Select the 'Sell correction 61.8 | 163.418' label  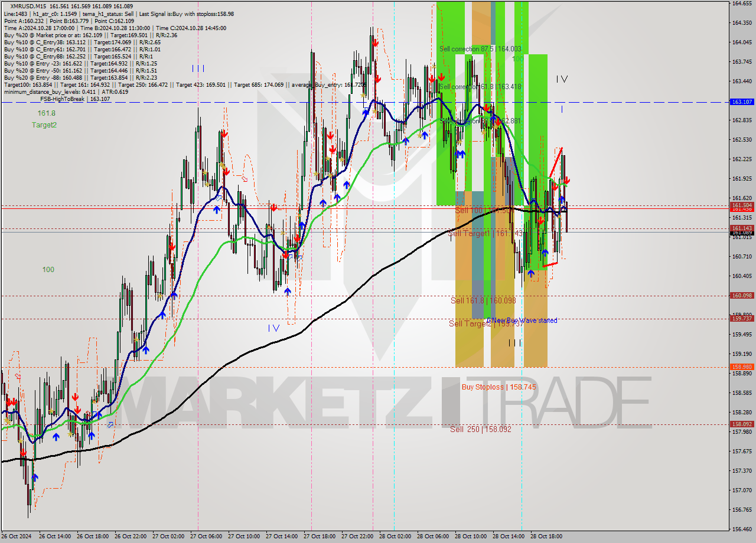[x=480, y=86]
